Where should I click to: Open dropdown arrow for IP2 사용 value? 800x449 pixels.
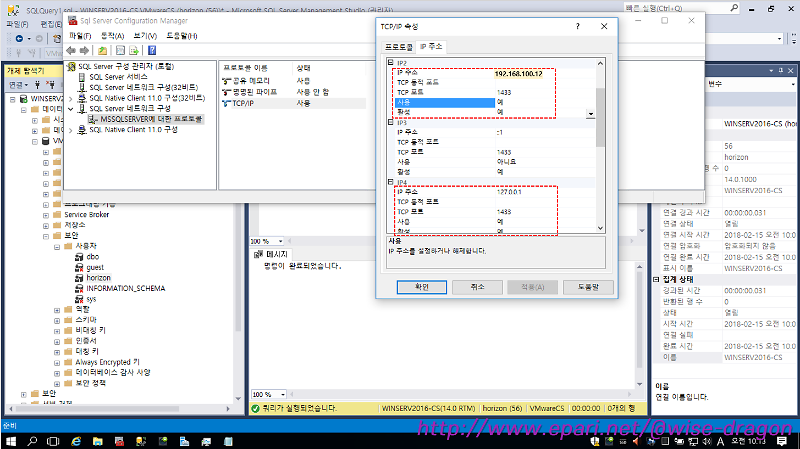[590, 113]
